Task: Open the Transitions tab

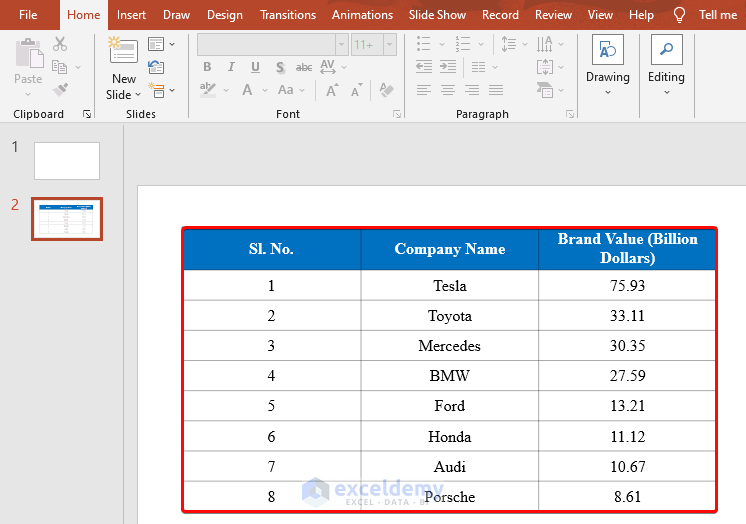Action: [x=288, y=15]
